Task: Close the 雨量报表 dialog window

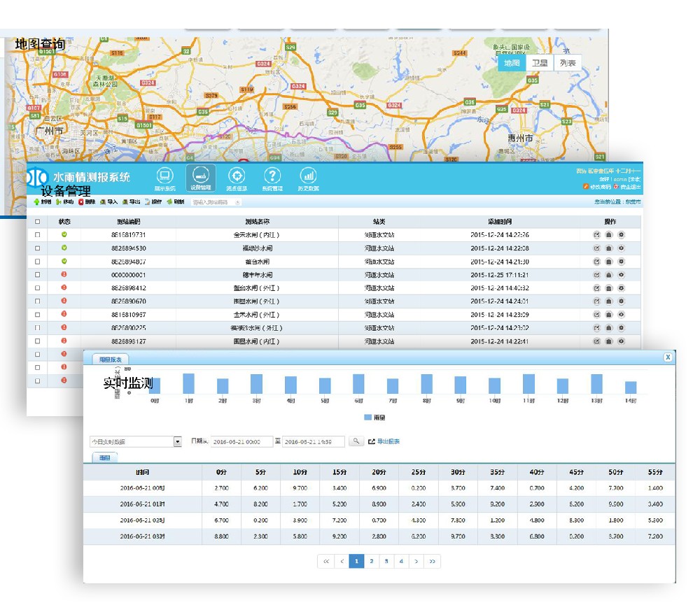Action: [x=668, y=357]
